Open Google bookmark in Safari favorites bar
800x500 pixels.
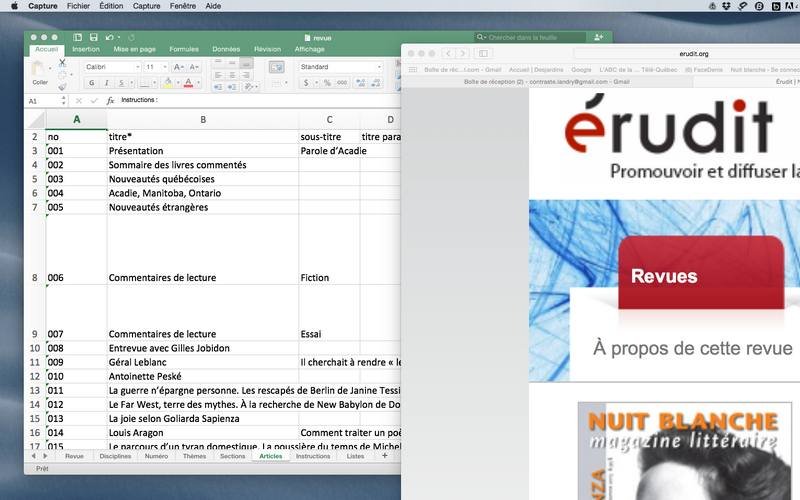point(581,70)
